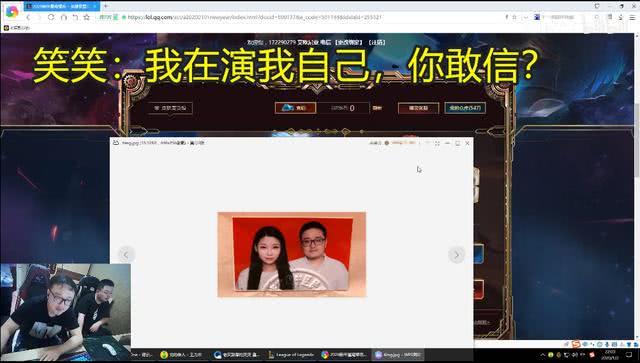This screenshot has width=640, height=363.
Task: Click the red-bordered button on event page
Action: (x=296, y=108)
